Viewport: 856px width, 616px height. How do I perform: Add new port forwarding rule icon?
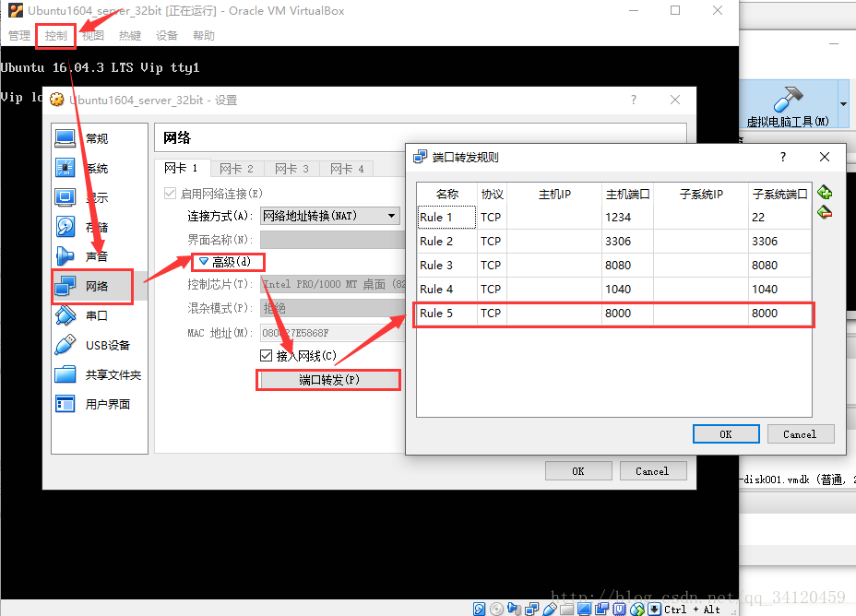[825, 192]
